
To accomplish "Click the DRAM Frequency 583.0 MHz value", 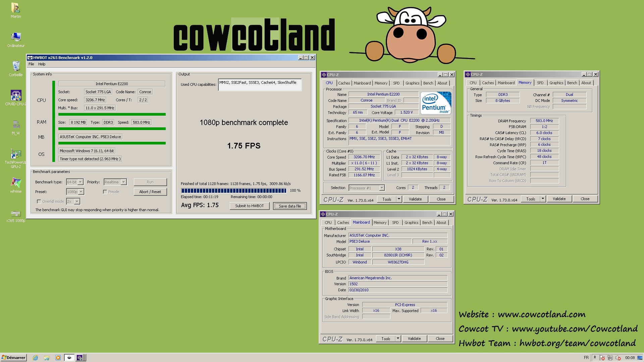I will coord(544,121).
